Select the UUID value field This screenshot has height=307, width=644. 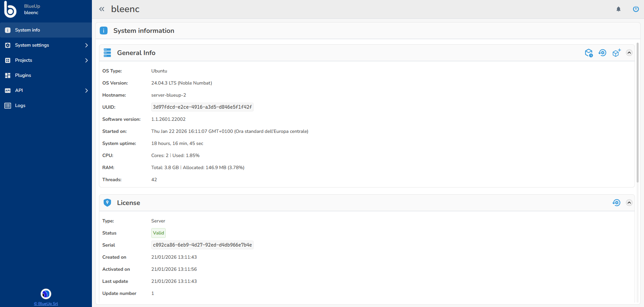(x=202, y=107)
